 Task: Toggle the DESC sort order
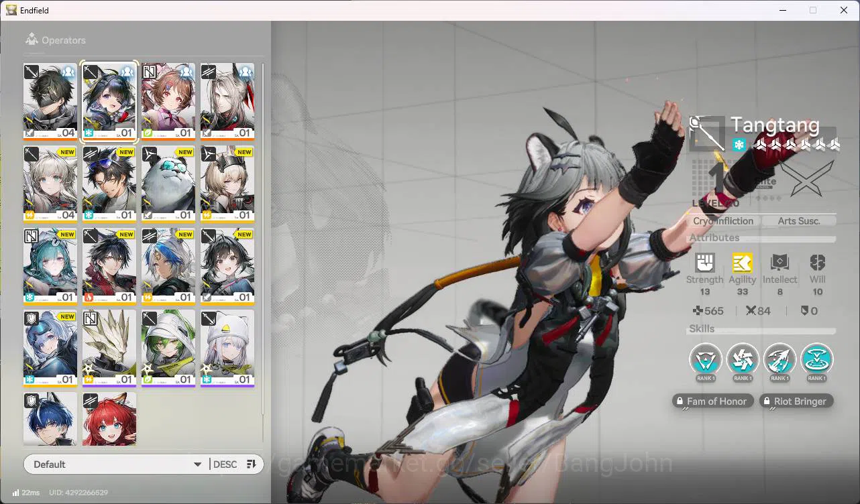pos(234,464)
